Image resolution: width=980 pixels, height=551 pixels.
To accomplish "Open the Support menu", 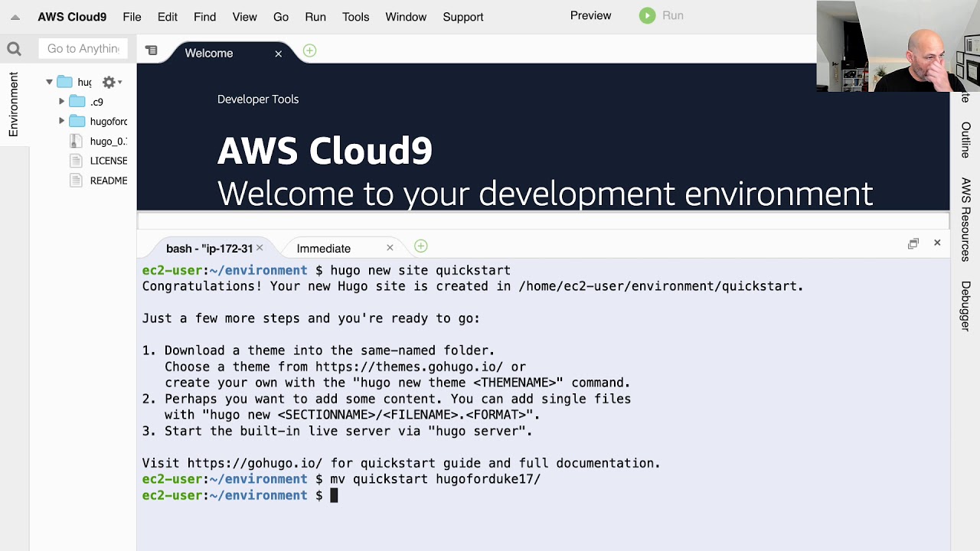I will [463, 17].
